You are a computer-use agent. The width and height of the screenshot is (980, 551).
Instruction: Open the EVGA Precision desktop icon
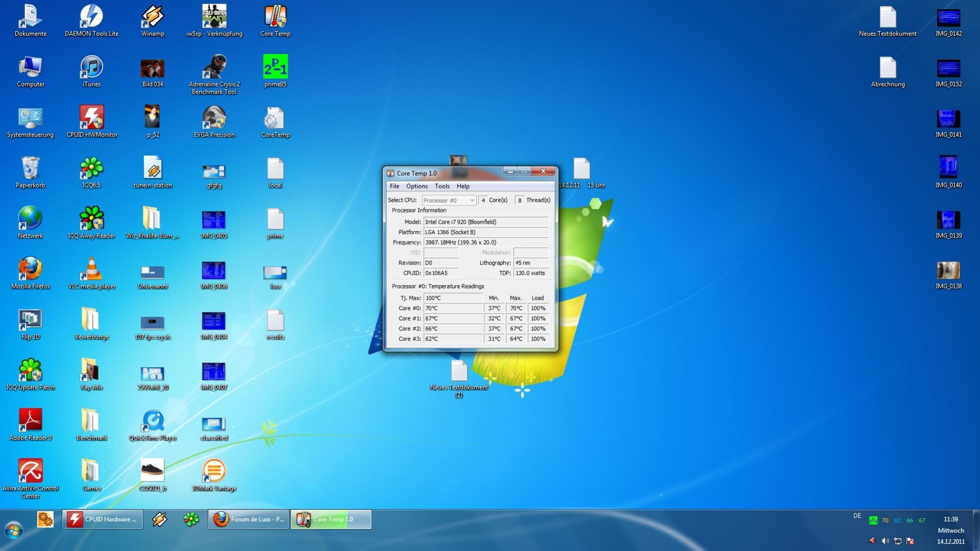pyautogui.click(x=214, y=122)
